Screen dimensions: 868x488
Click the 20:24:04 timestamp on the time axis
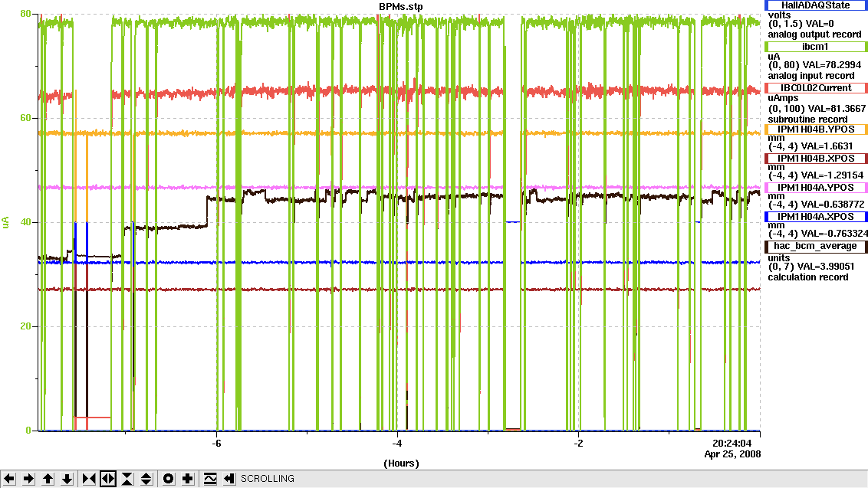(732, 443)
